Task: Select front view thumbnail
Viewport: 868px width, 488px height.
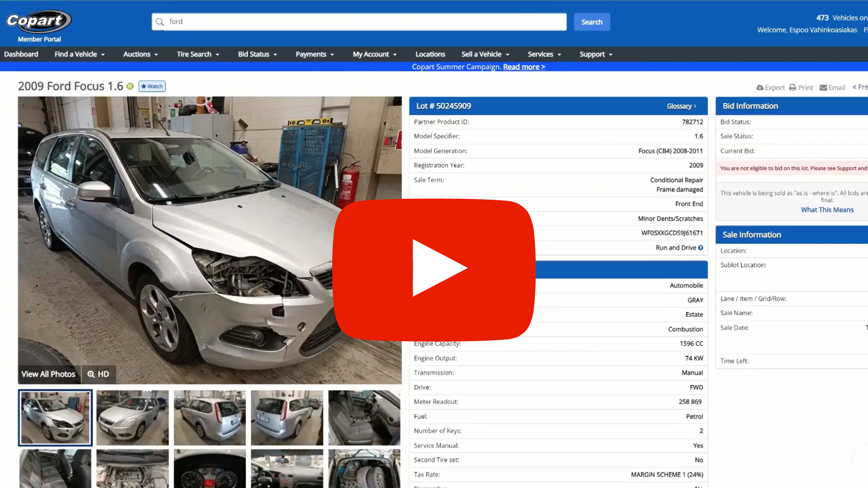Action: tap(132, 418)
